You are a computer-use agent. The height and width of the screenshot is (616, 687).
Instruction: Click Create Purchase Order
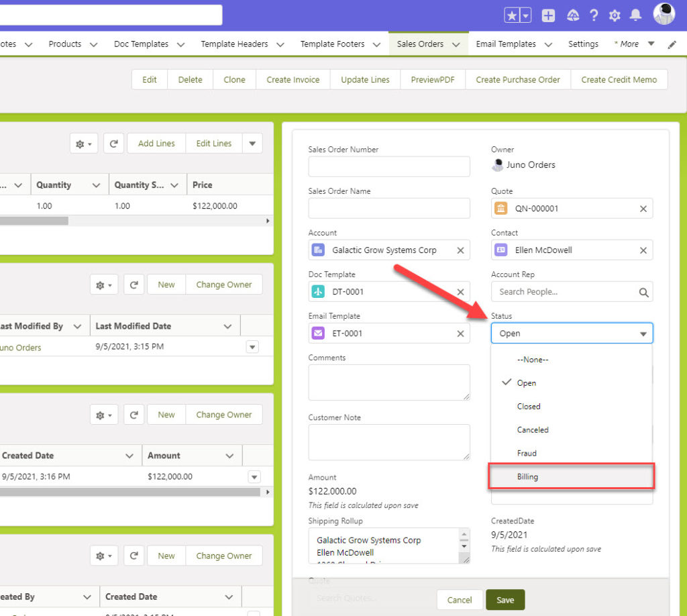518,79
